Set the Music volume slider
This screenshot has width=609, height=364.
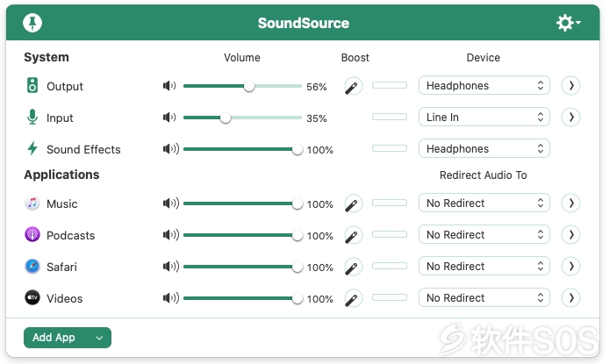click(x=242, y=203)
